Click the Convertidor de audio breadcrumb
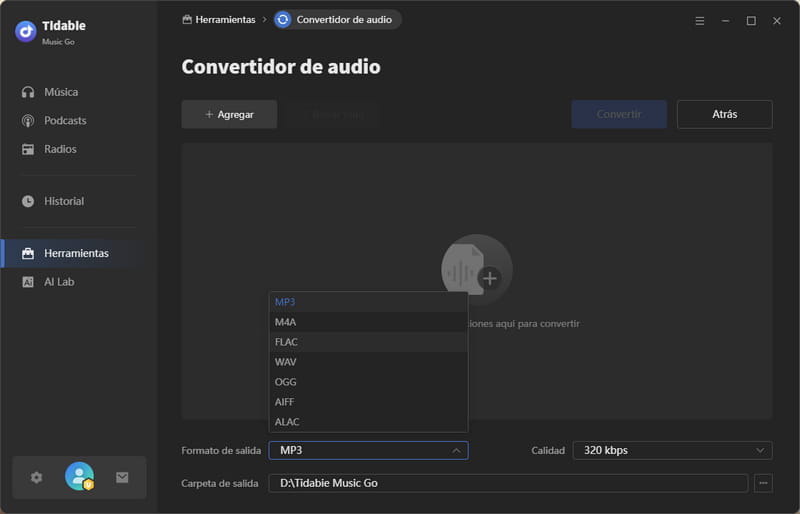This screenshot has width=800, height=514. tap(337, 19)
